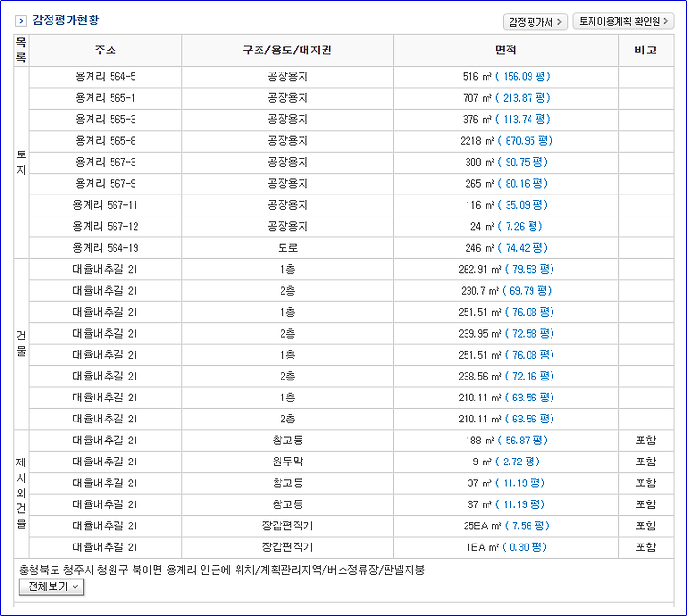Select the 면적 column header
The height and width of the screenshot is (616, 687).
tap(506, 50)
